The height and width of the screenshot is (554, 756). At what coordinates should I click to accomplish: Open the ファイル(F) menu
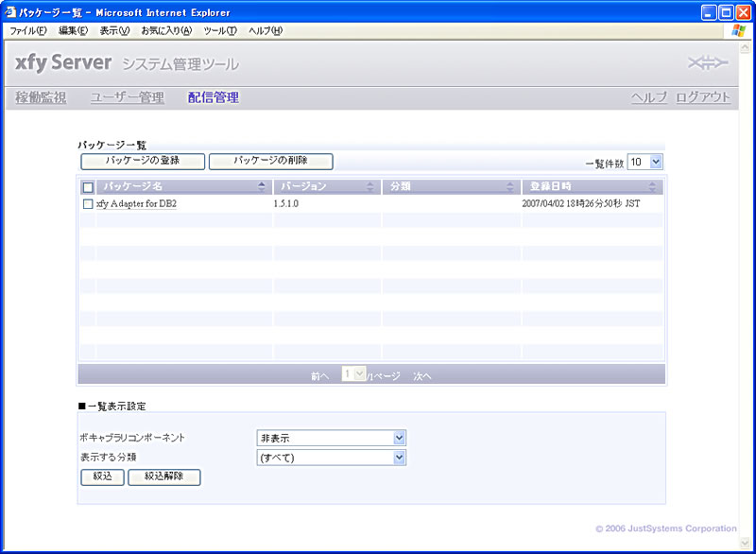[28, 30]
